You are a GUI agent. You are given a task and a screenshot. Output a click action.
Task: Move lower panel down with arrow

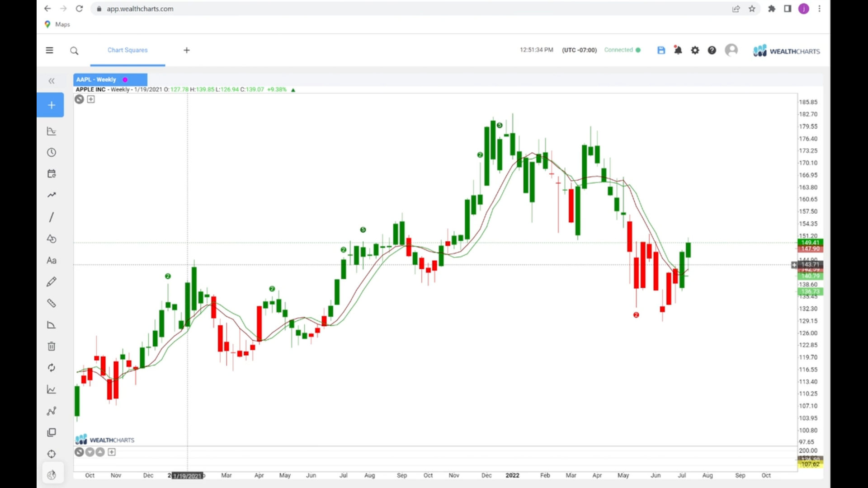point(90,452)
